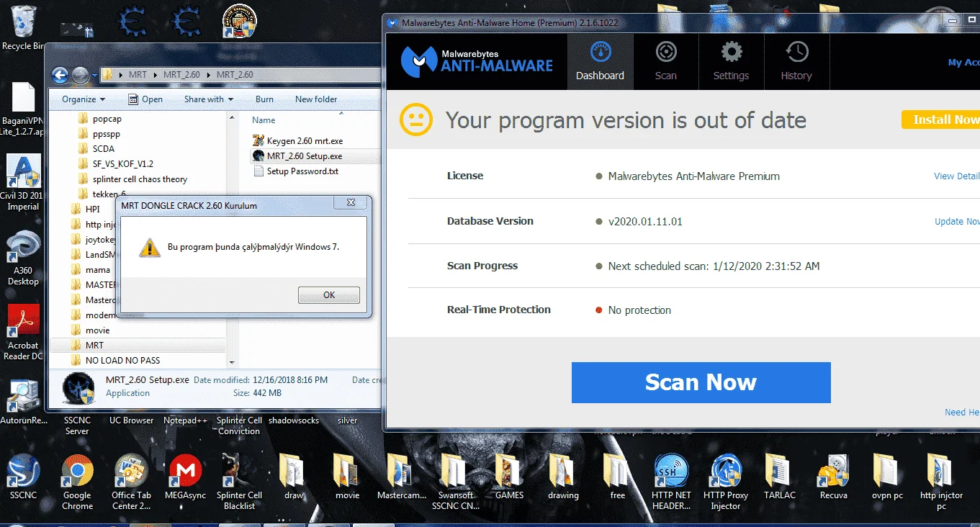Viewport: 980px width, 527px height.
Task: Launch Civil 3D Imperial shortcut
Action: click(23, 181)
